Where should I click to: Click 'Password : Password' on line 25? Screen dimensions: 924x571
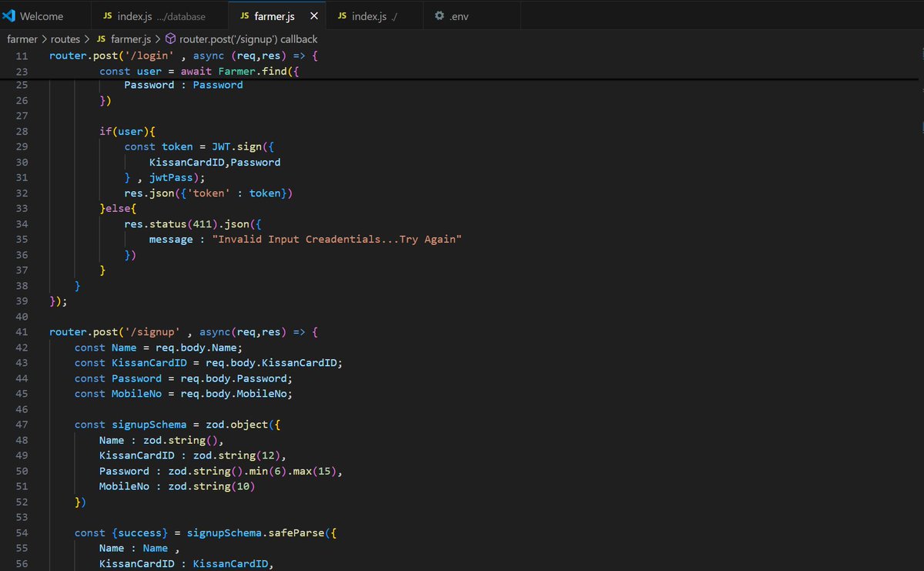click(183, 85)
